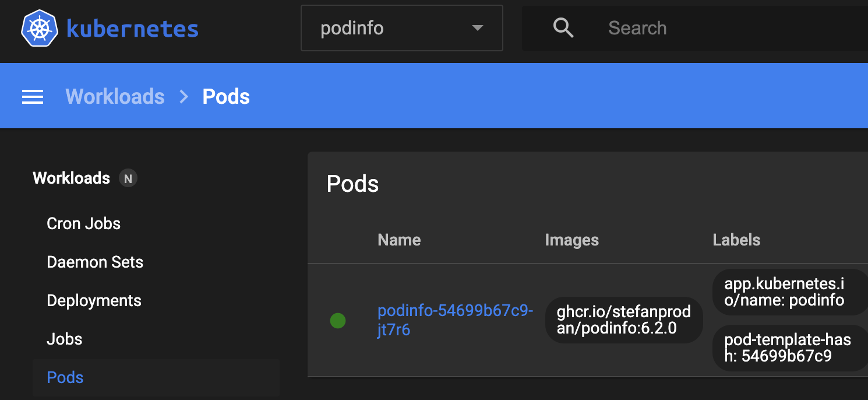Open pod podinfo-54699b67c9-jt7r6 details
Viewport: 868px width, 400px height.
tap(455, 320)
